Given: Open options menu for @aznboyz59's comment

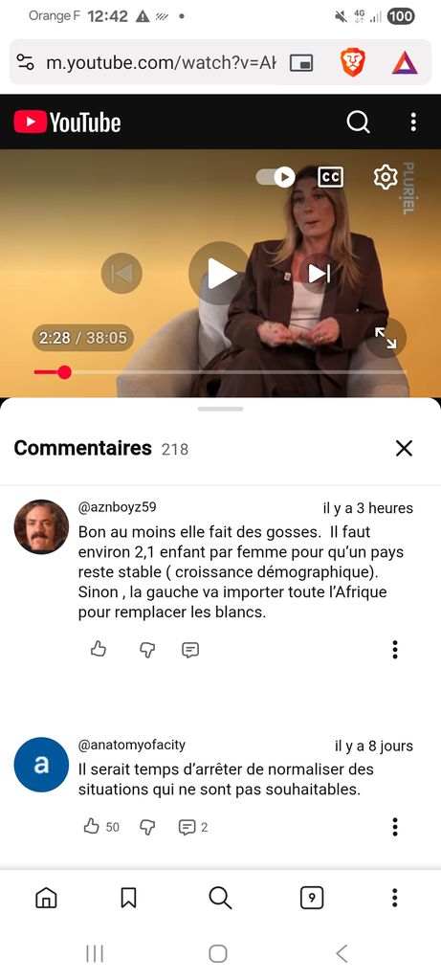Looking at the screenshot, I should [x=395, y=650].
